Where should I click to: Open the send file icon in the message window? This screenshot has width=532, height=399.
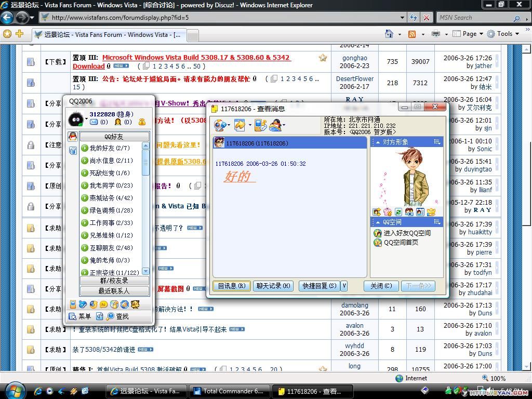[x=240, y=125]
